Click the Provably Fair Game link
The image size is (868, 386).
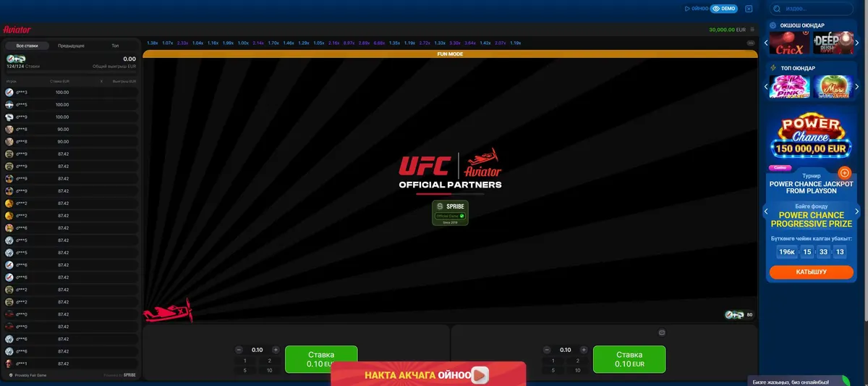(29, 375)
